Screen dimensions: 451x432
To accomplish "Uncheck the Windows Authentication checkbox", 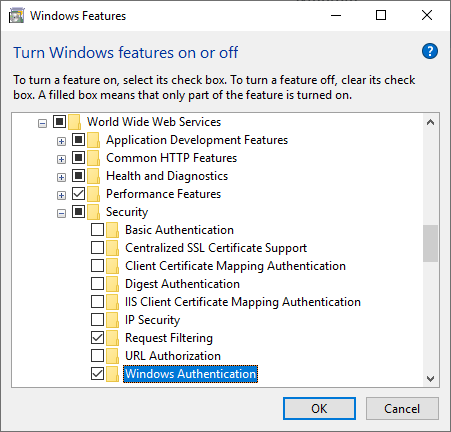I will (x=97, y=374).
